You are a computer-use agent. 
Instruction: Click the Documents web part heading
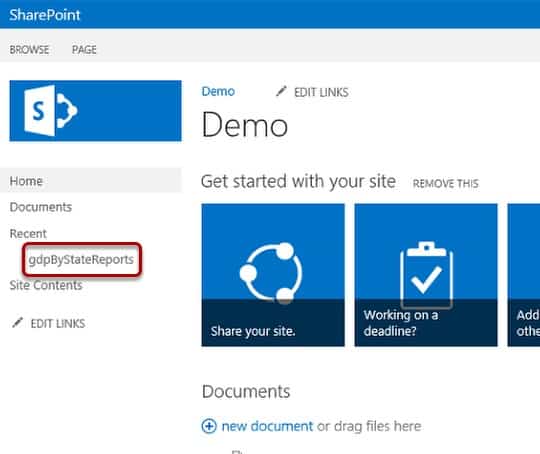pos(246,392)
